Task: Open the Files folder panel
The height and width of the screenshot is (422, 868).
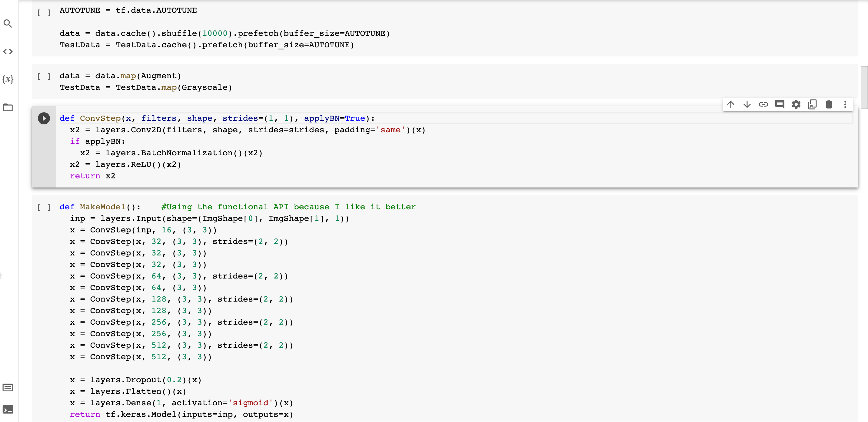Action: click(8, 108)
